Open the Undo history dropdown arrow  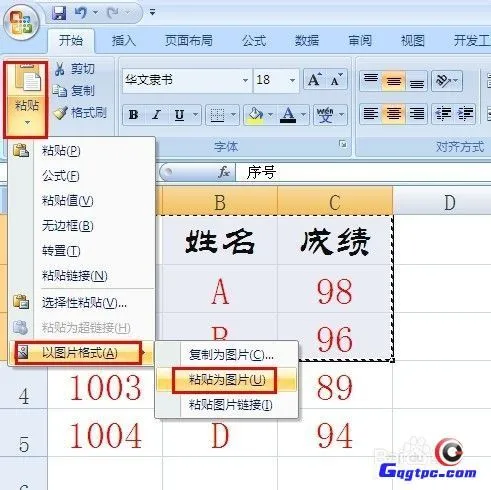96,13
